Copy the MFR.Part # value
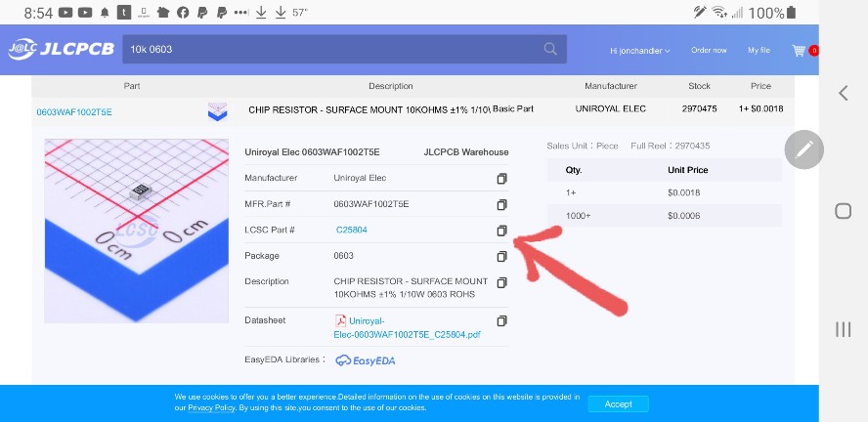 click(501, 204)
